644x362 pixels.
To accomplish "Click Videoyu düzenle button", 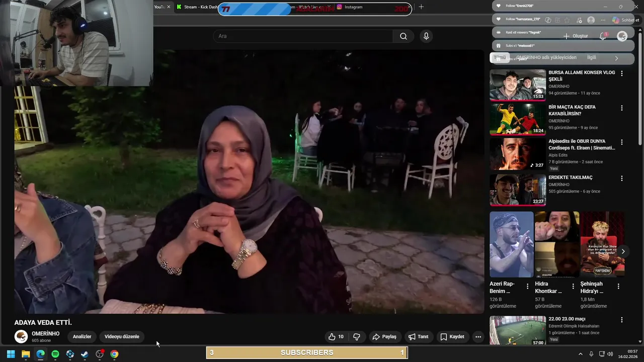I will click(122, 336).
